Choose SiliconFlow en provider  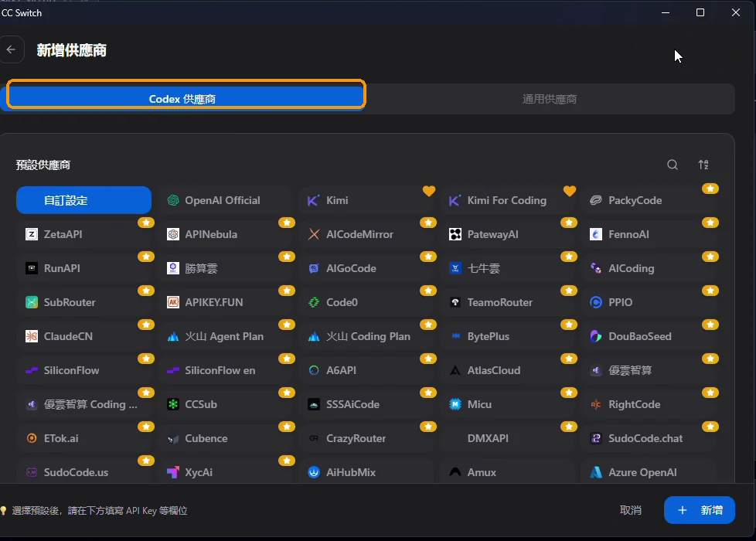(225, 370)
